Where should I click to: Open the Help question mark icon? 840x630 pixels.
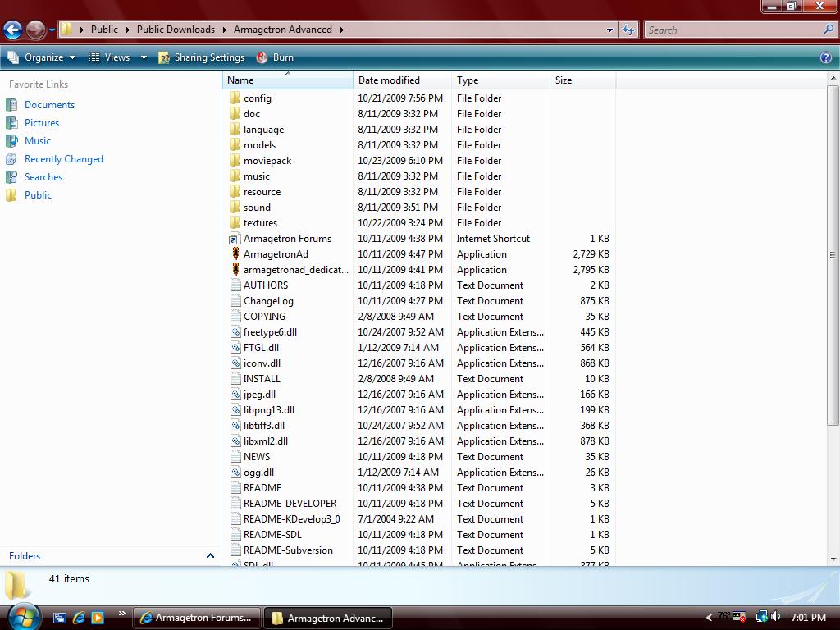(x=826, y=57)
